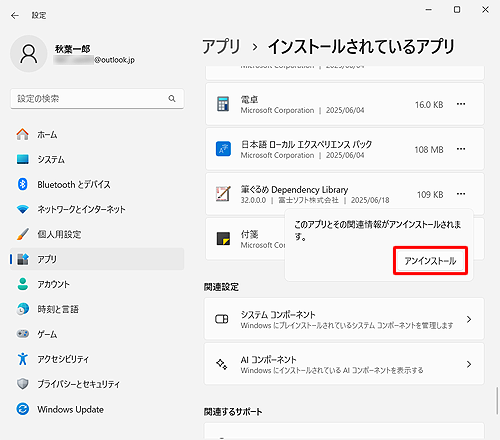500x440 pixels.
Task: Click the AI コンポーネント sparkle icon
Action: 222,364
